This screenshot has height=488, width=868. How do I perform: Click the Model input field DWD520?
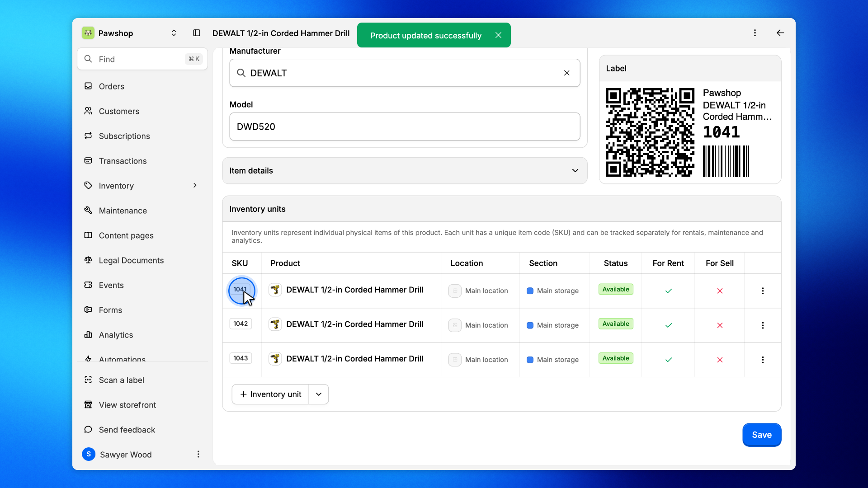[x=405, y=127]
